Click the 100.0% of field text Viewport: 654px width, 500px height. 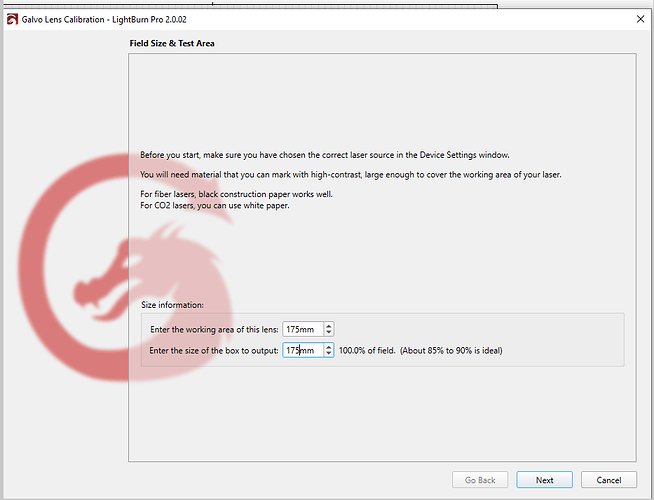[369, 351]
